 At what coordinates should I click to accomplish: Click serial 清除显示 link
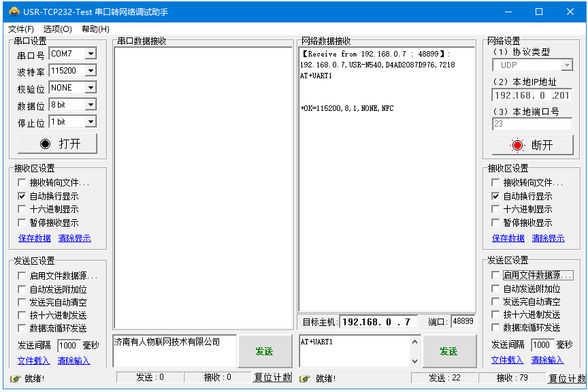[x=75, y=238]
